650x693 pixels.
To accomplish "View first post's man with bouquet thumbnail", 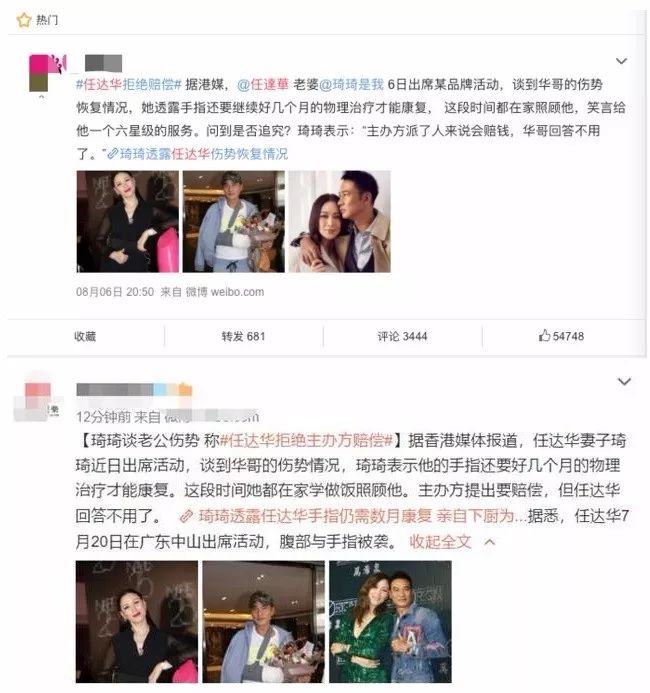I will pyautogui.click(x=234, y=221).
